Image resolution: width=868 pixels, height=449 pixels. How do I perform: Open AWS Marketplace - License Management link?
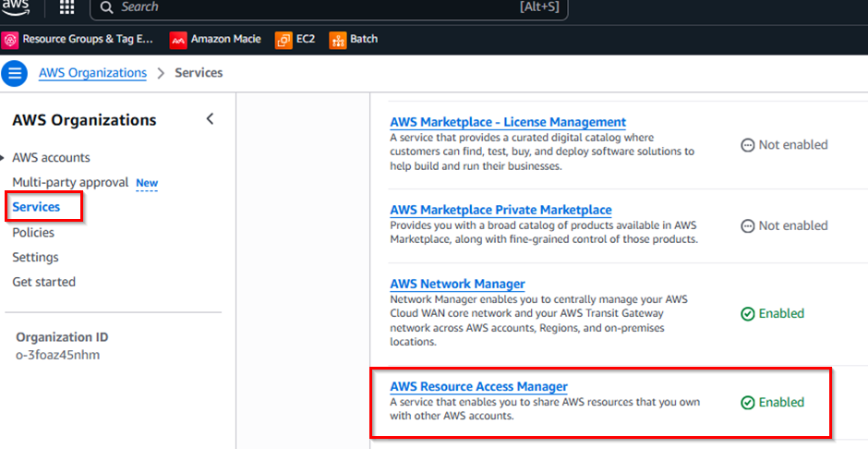click(508, 122)
